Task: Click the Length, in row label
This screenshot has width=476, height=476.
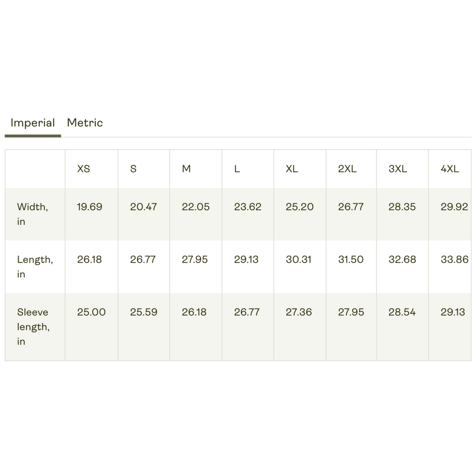Action: [35, 266]
